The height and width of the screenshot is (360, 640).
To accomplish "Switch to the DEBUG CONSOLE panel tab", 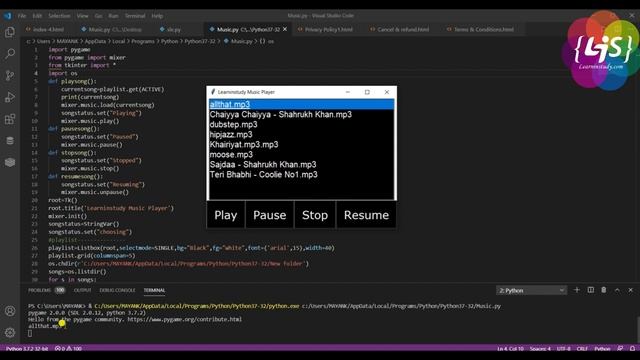I will click(117, 290).
